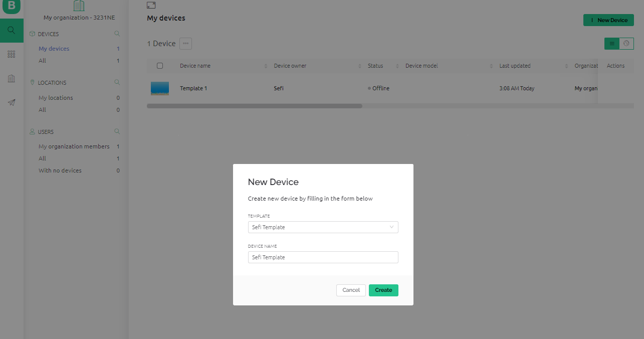Select the list view toggle
Image resolution: width=644 pixels, height=339 pixels.
click(x=611, y=44)
